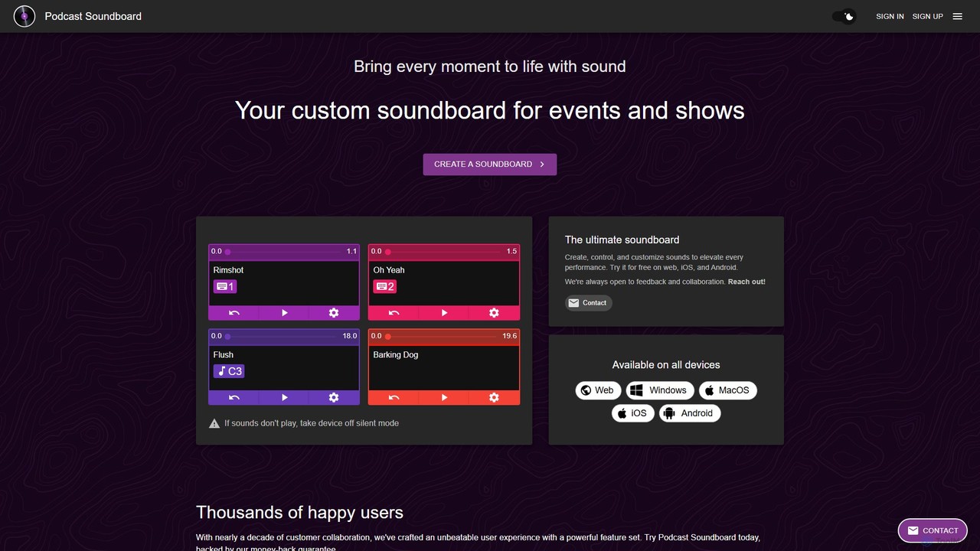This screenshot has width=980, height=551.
Task: Seek the Flush progress slider
Action: coord(283,336)
